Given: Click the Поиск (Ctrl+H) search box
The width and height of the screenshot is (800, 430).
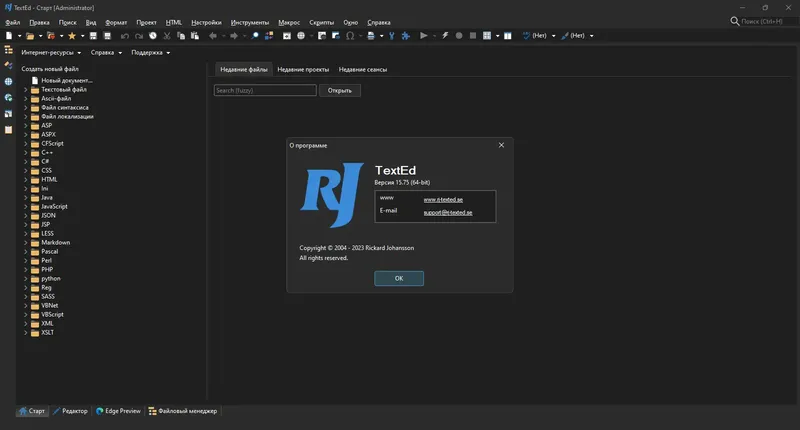Looking at the screenshot, I should 769,21.
